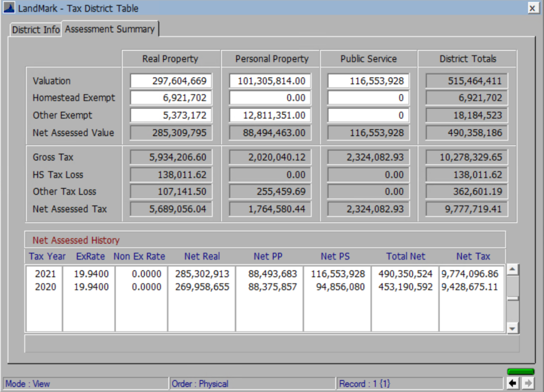The width and height of the screenshot is (544, 392).
Task: Click the Public Service Valuation field
Action: click(x=368, y=81)
